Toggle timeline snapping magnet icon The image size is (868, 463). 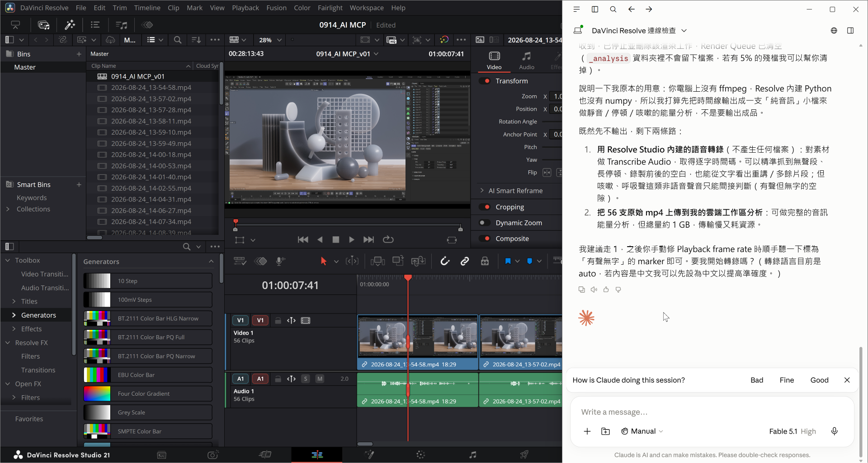pyautogui.click(x=445, y=261)
